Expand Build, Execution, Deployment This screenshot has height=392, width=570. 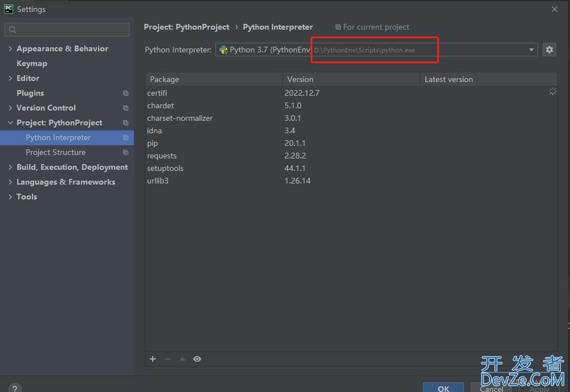coord(10,167)
